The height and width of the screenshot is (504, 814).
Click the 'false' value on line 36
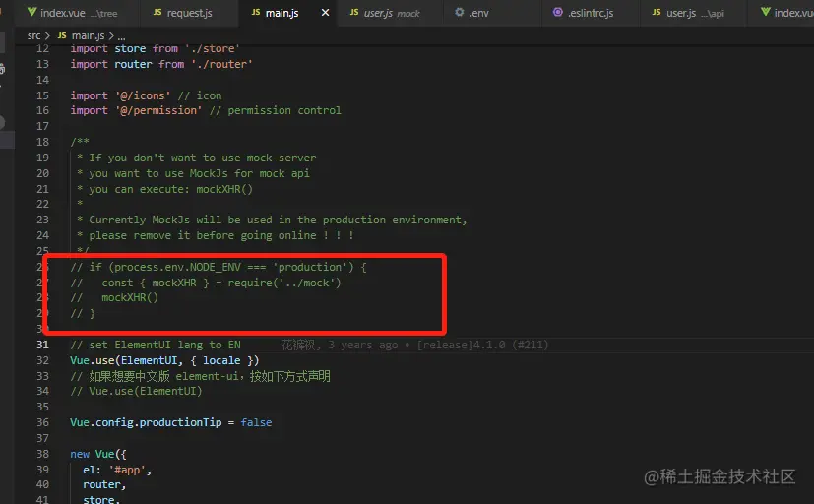[x=256, y=422]
